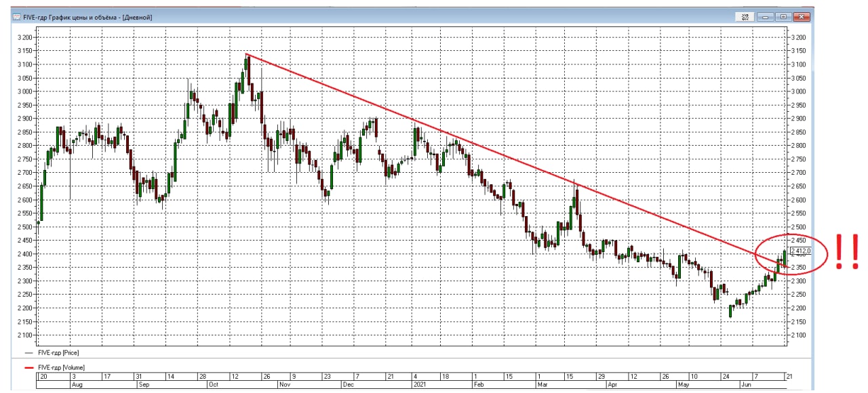Click the red line swatch of the Volume legend
Image resolution: width=868 pixels, height=393 pixels.
click(x=29, y=367)
